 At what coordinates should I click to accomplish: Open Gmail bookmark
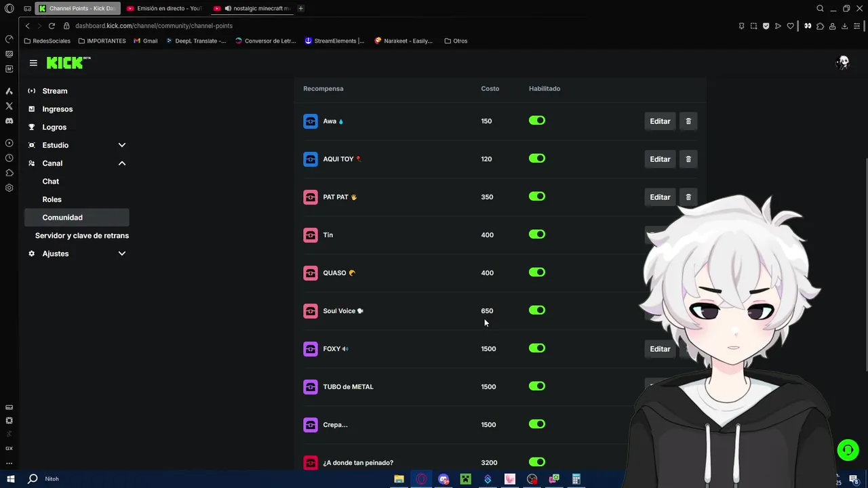click(x=145, y=41)
